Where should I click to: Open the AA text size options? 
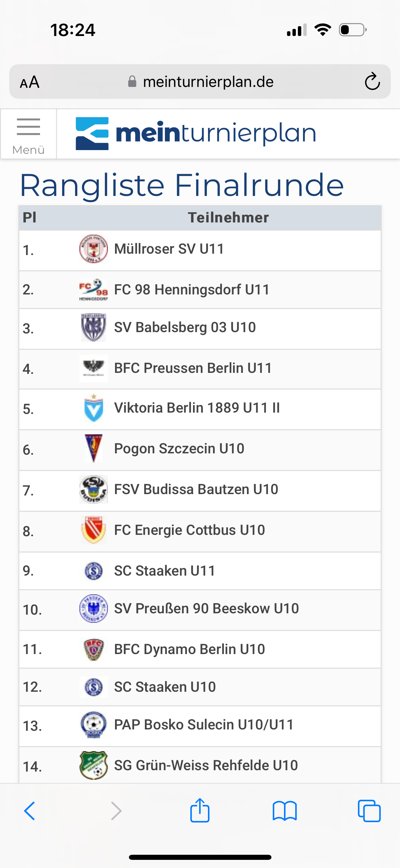(30, 82)
